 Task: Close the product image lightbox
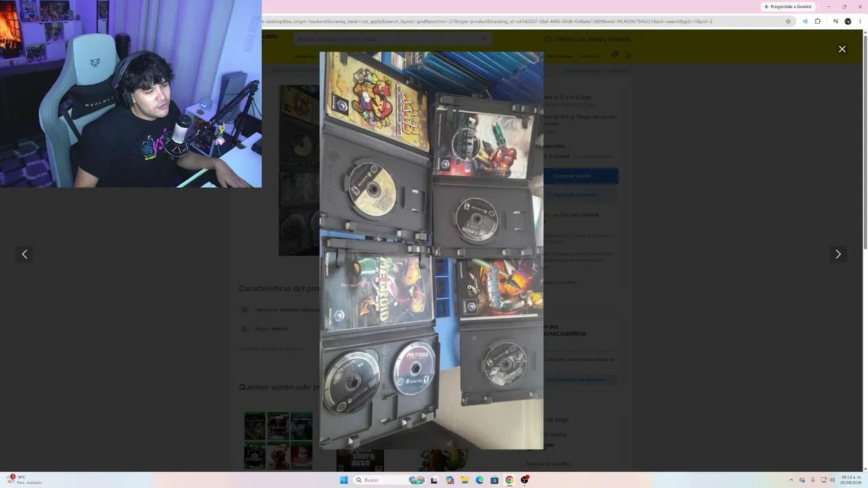(x=842, y=49)
